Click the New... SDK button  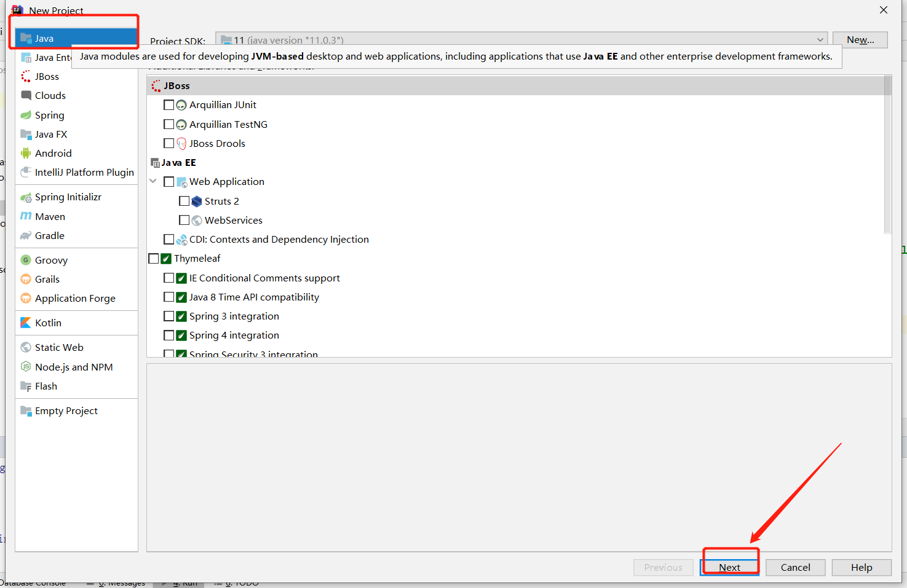tap(860, 40)
